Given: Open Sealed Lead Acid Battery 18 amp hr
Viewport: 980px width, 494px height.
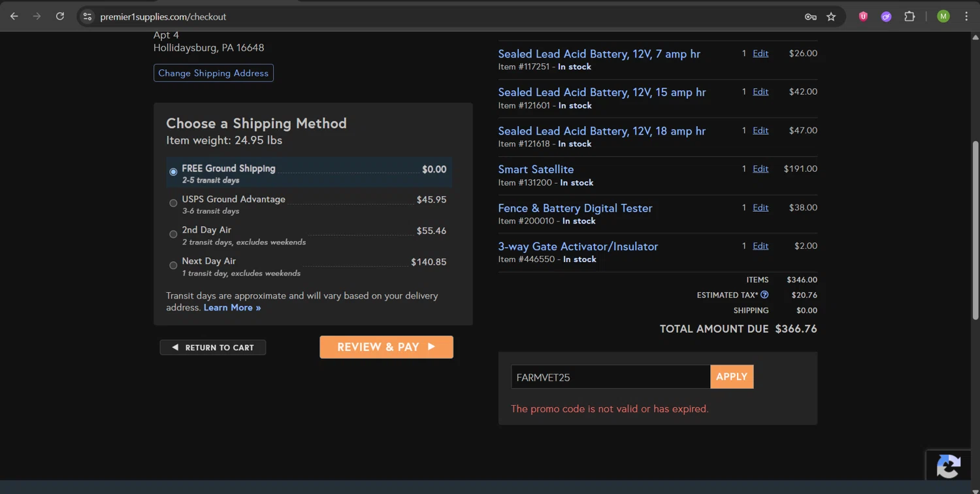Looking at the screenshot, I should [x=602, y=131].
